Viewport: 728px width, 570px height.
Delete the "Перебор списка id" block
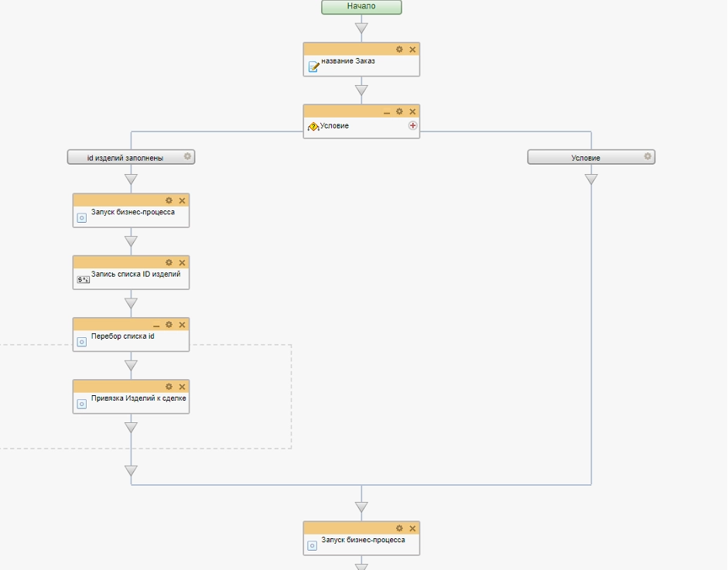182,325
